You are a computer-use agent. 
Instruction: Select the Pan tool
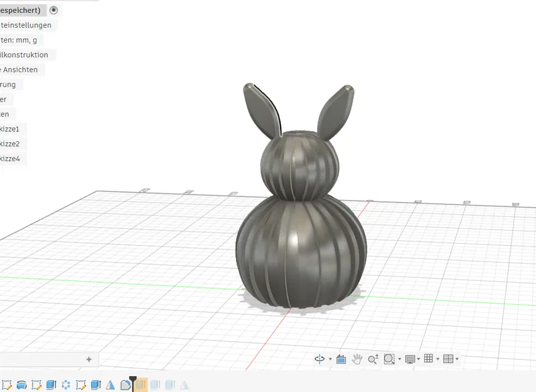point(356,359)
